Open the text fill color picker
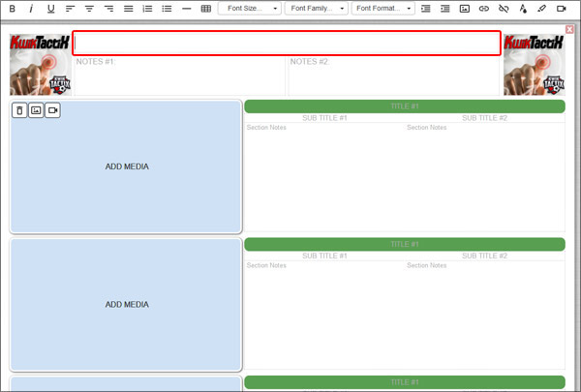This screenshot has width=581, height=392. pos(523,9)
